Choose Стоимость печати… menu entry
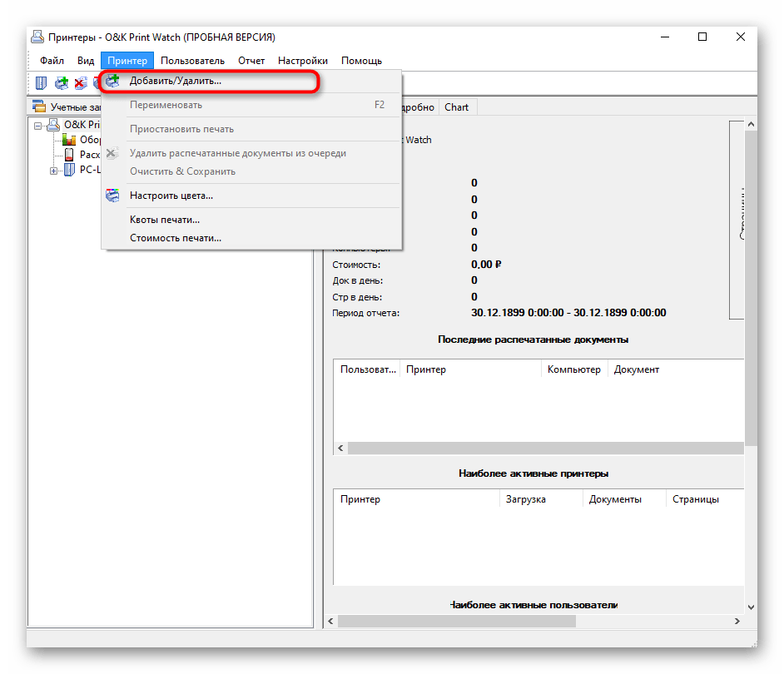The width and height of the screenshot is (784, 674). (x=251, y=238)
